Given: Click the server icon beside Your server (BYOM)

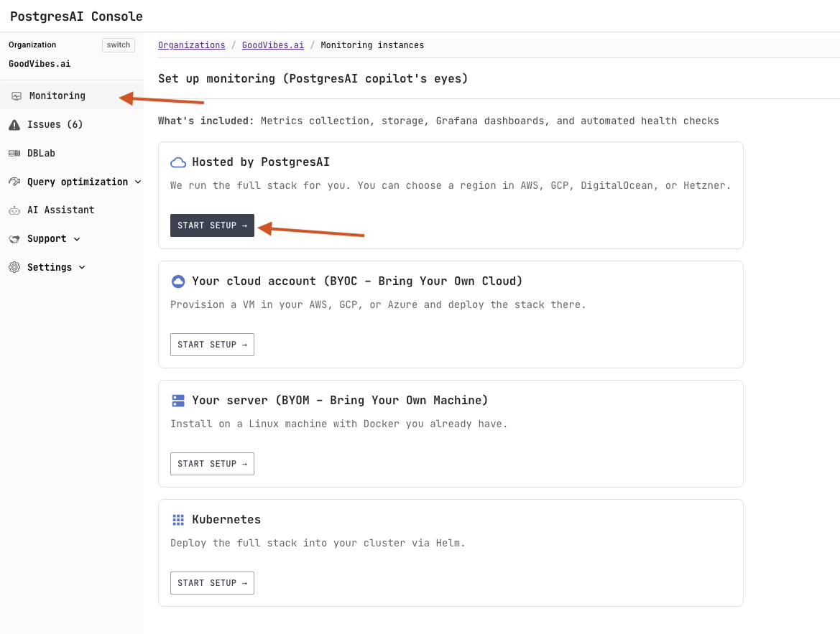Looking at the screenshot, I should [x=178, y=400].
